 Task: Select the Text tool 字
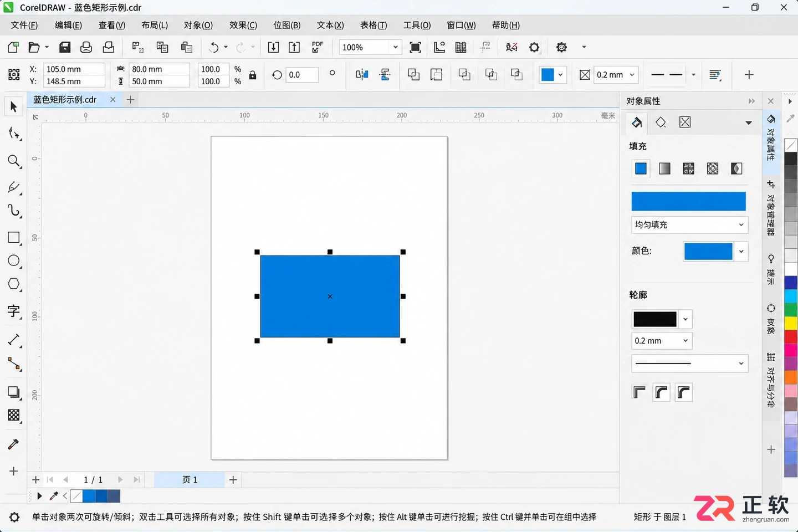coord(14,311)
